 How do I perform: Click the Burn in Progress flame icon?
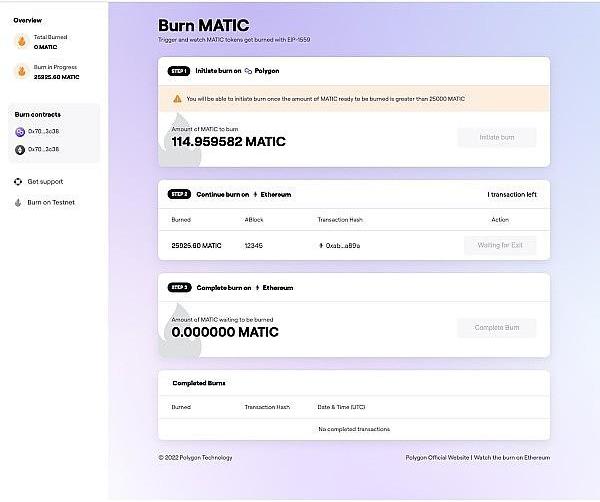(20, 71)
